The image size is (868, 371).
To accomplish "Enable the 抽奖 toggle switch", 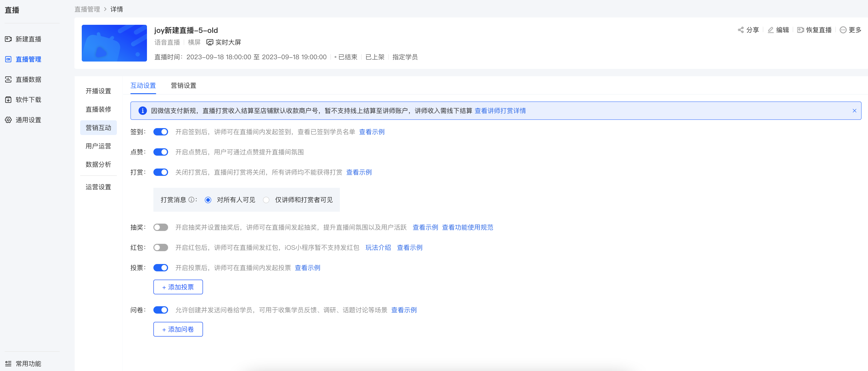I will 161,228.
